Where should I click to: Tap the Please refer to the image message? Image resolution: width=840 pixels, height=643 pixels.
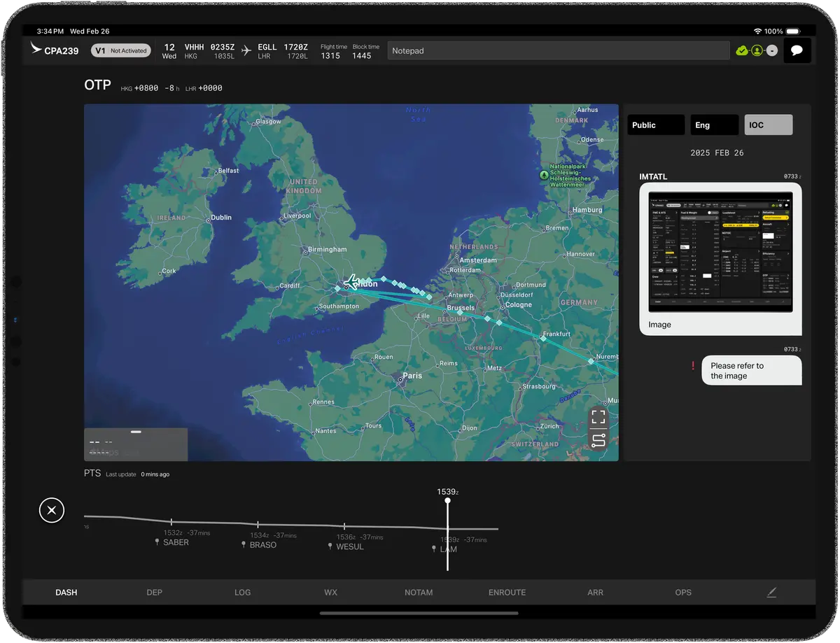tap(751, 371)
